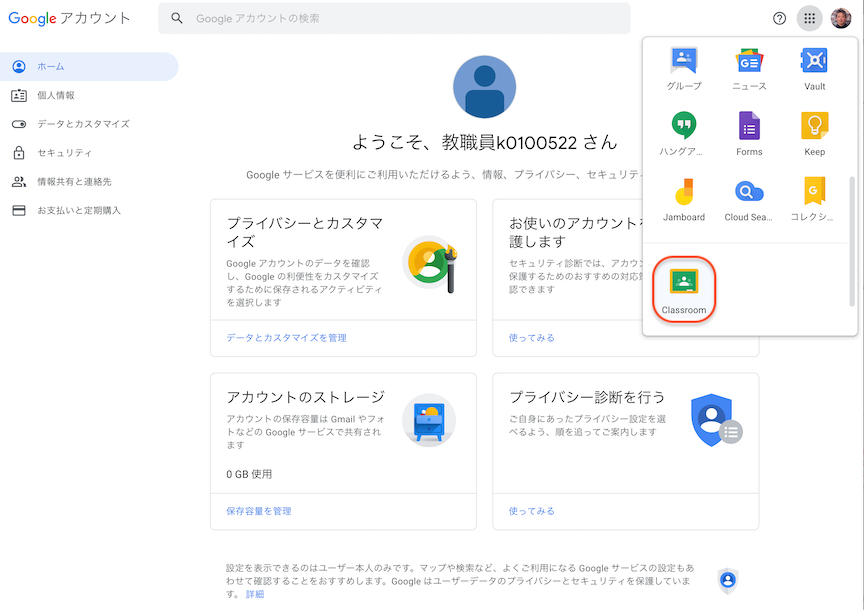Image resolution: width=864 pixels, height=610 pixels.
Task: Click the プライバシー診断を行う card heading
Action: tap(587, 397)
